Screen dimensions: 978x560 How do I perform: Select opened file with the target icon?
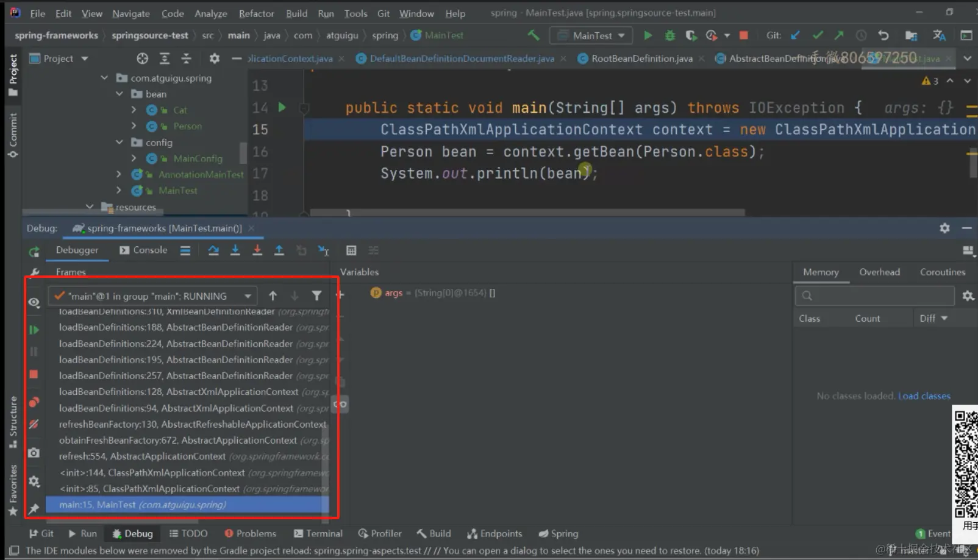tap(142, 58)
